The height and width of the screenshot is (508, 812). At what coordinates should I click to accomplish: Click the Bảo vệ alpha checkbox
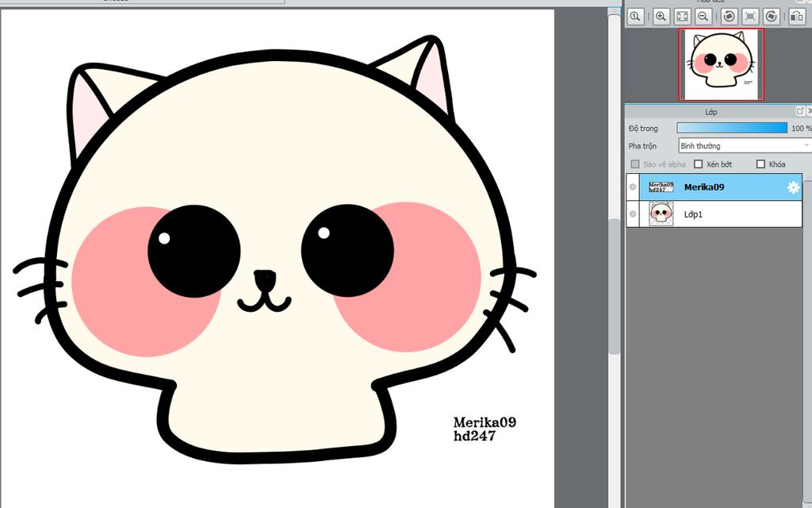coord(635,164)
